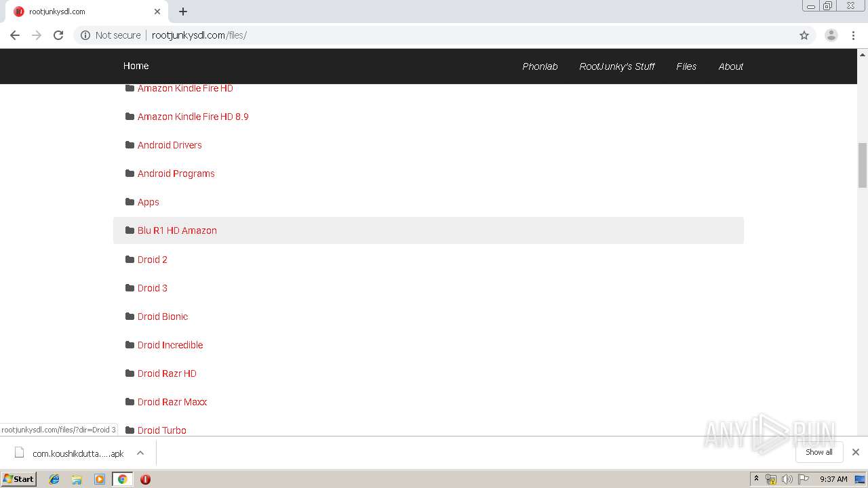
Task: Click folder icon beside Blu R1 HD Amazon
Action: (x=130, y=230)
